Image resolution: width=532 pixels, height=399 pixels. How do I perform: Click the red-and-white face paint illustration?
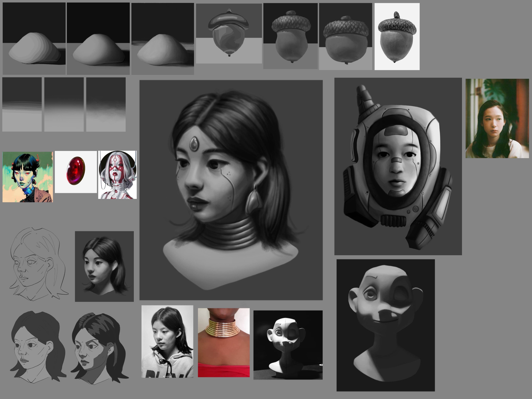click(117, 175)
